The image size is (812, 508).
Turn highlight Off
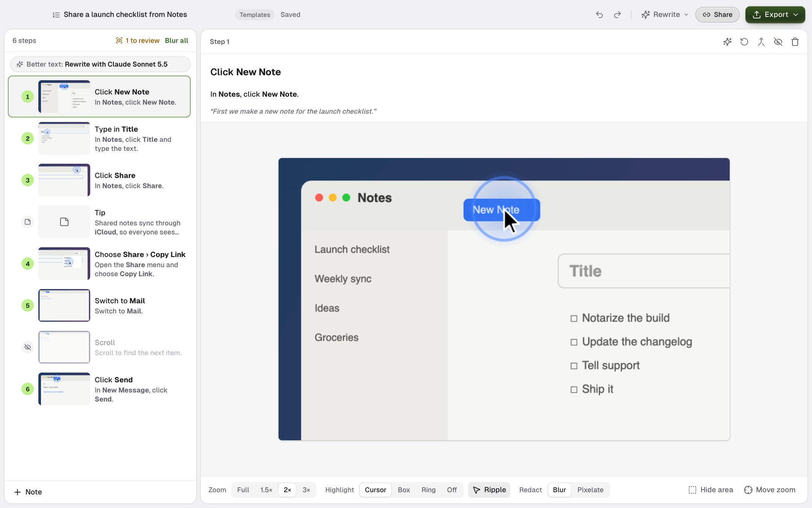pos(452,490)
